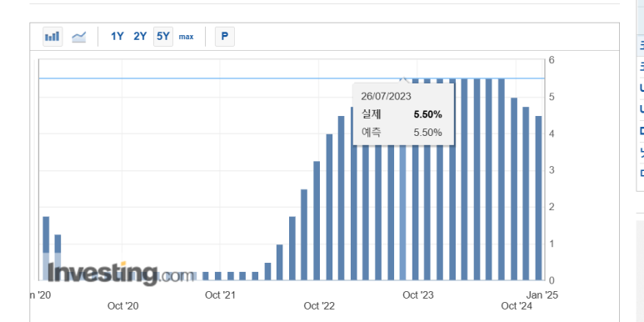Click the 실제 actual label
Screen dimensions: 644x322
click(372, 114)
